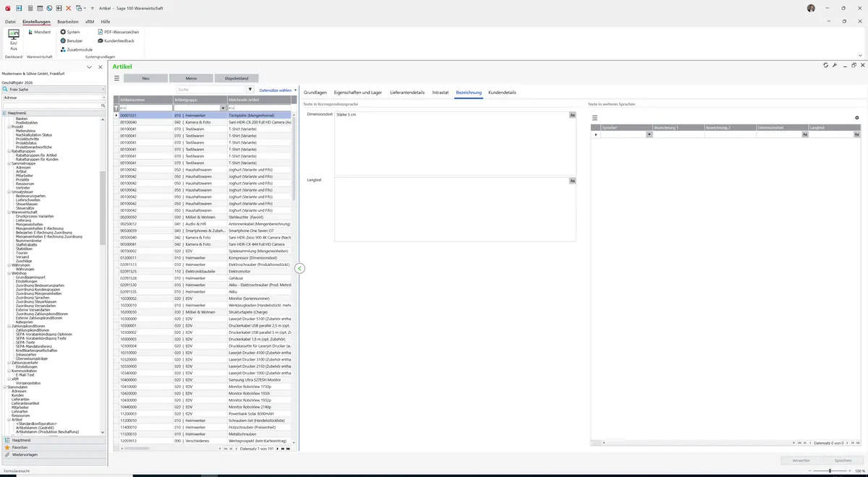Switch to the Intrastat tab
The width and height of the screenshot is (868, 477).
[441, 93]
